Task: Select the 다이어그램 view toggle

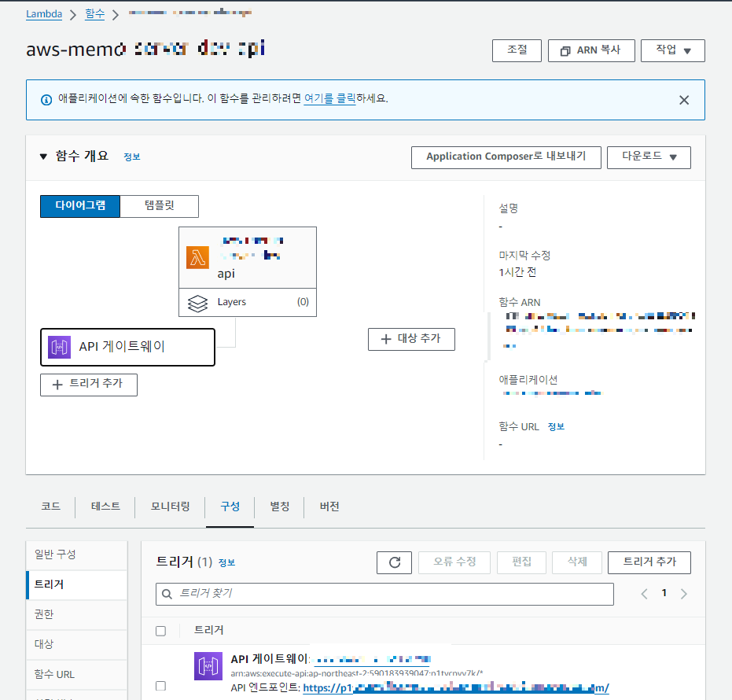Action: (x=80, y=206)
